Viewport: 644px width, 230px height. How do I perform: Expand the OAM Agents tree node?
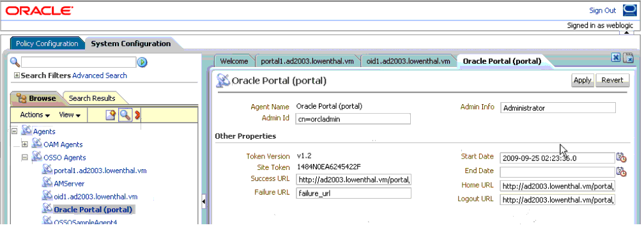(x=25, y=144)
